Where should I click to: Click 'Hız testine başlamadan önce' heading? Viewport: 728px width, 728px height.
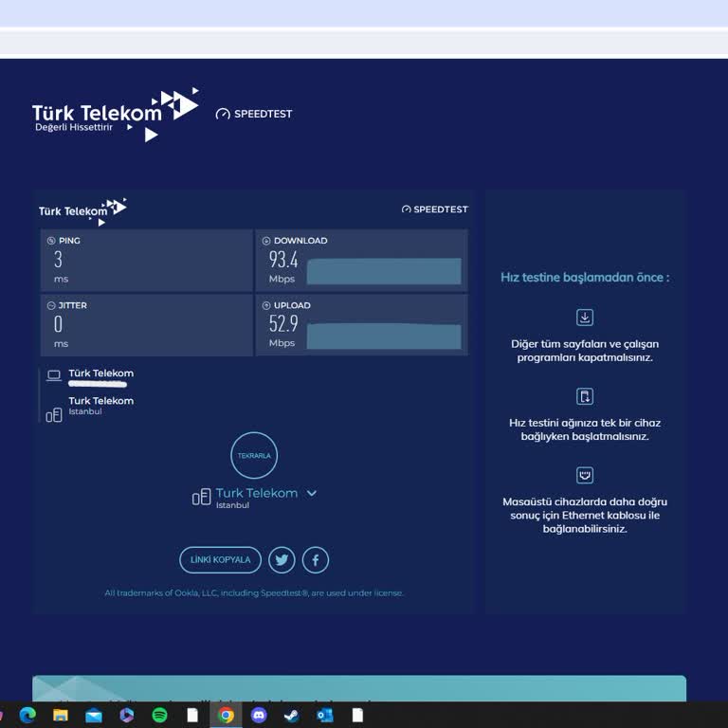pyautogui.click(x=585, y=277)
